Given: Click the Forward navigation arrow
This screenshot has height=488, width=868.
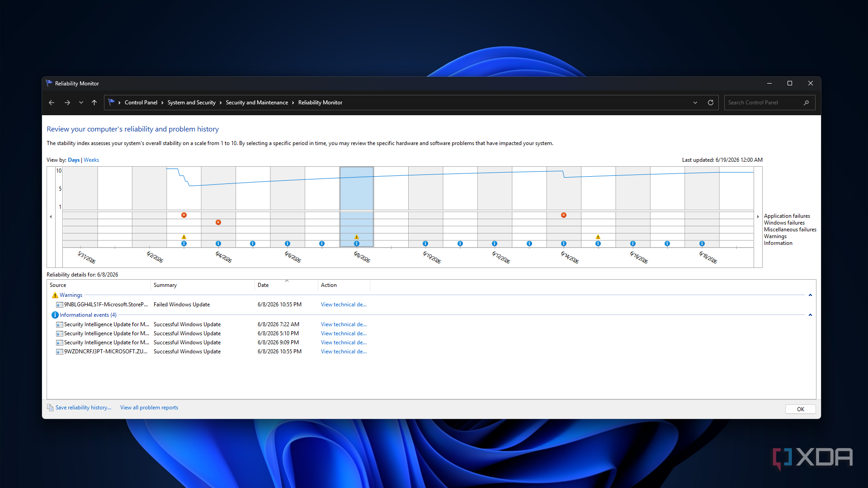Looking at the screenshot, I should [x=67, y=103].
